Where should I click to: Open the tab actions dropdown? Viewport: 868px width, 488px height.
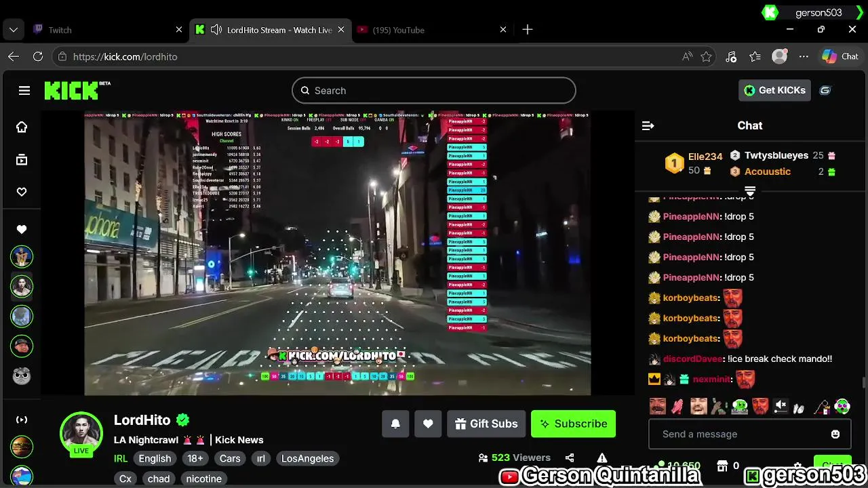pyautogui.click(x=14, y=30)
